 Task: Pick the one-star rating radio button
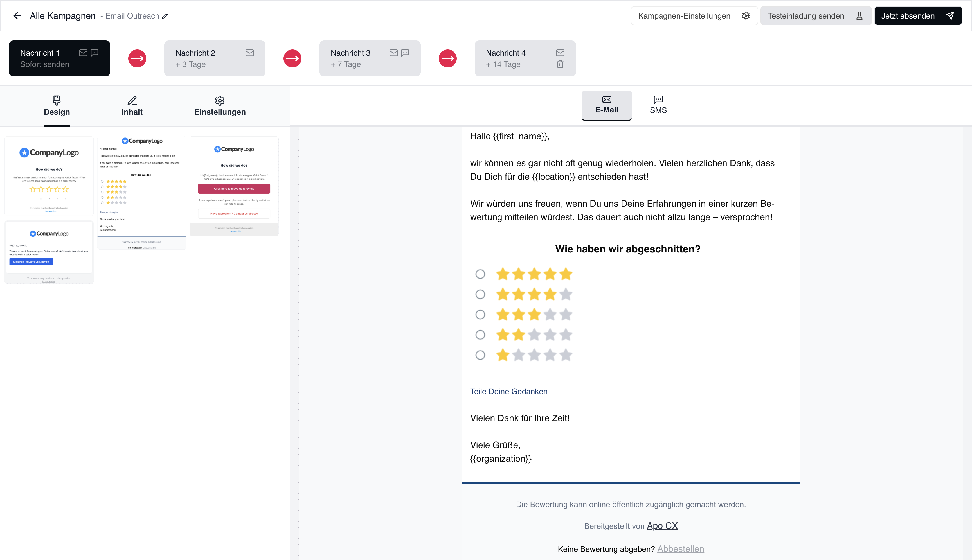point(480,355)
